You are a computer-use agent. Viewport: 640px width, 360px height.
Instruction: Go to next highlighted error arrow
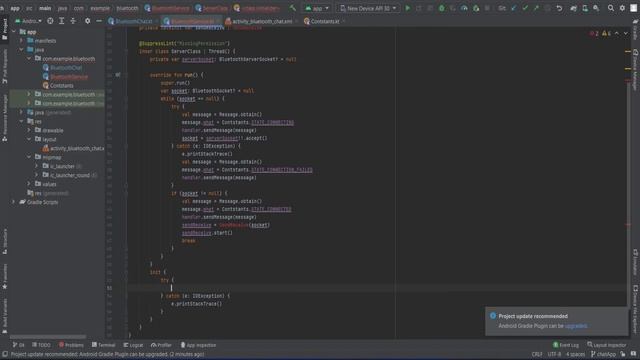click(x=625, y=33)
